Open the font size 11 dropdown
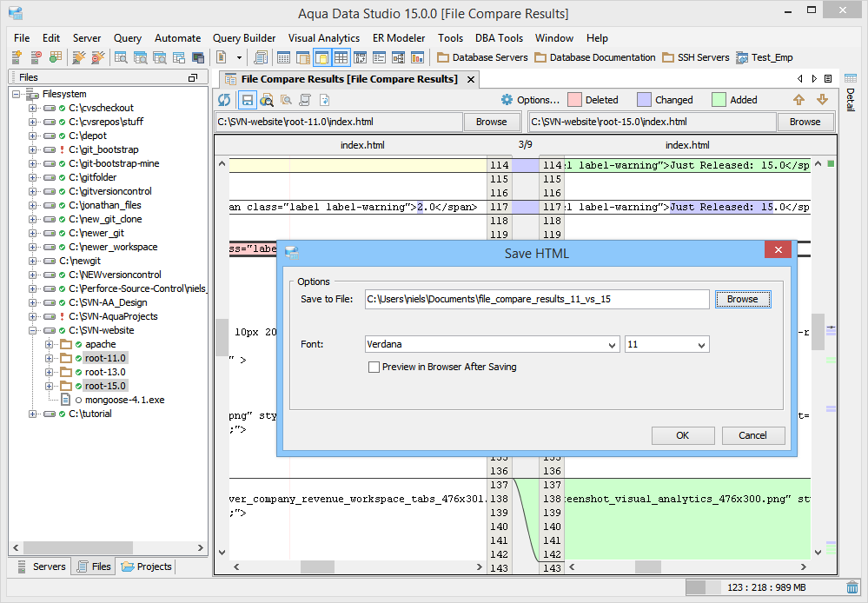The height and width of the screenshot is (603, 868). [x=701, y=344]
